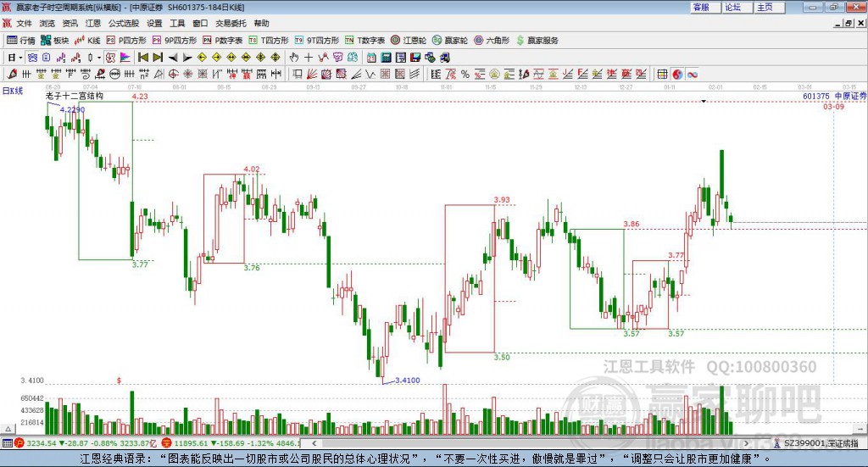868x467 pixels.
Task: Open the 江恩 menu
Action: [x=93, y=23]
